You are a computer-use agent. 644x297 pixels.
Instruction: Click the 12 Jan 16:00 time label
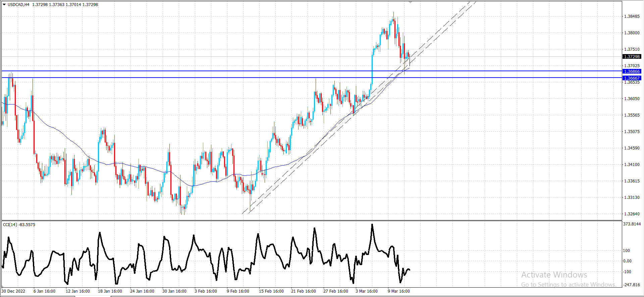pos(78,291)
